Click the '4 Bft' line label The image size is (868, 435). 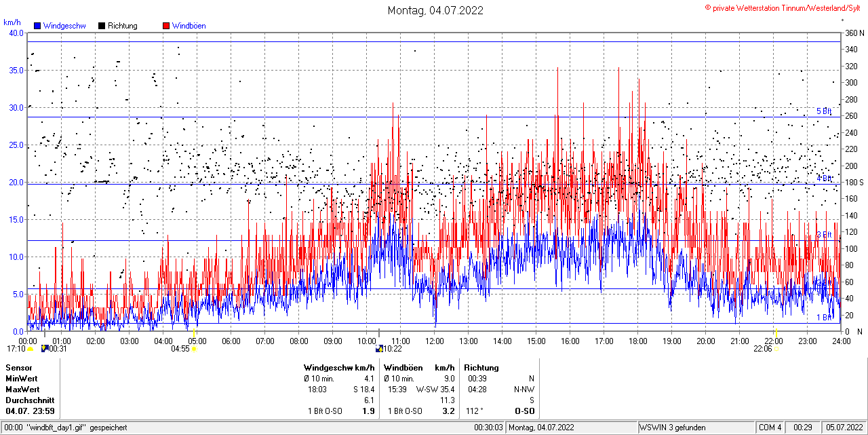824,178
